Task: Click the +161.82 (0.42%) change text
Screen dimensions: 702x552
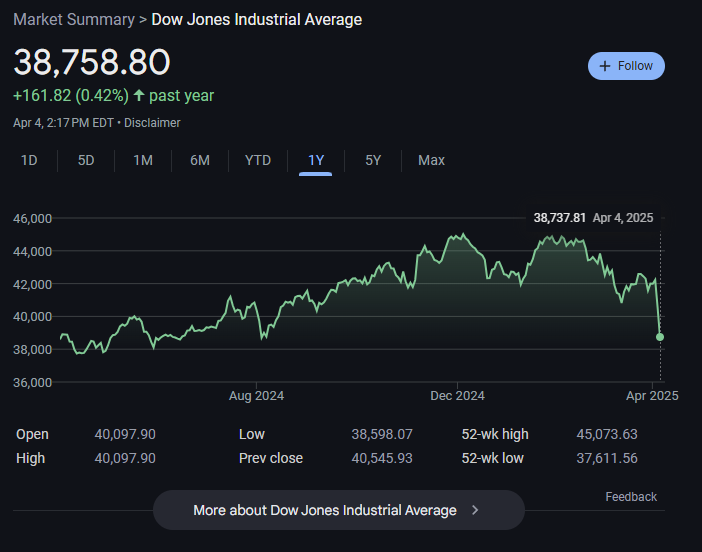Action: tap(71, 95)
